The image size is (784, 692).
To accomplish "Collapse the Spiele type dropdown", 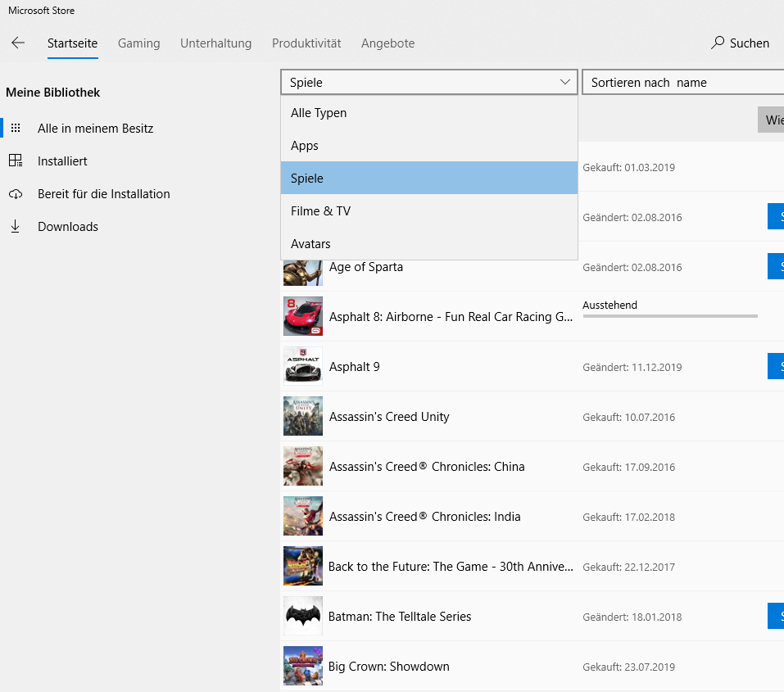I will point(429,82).
